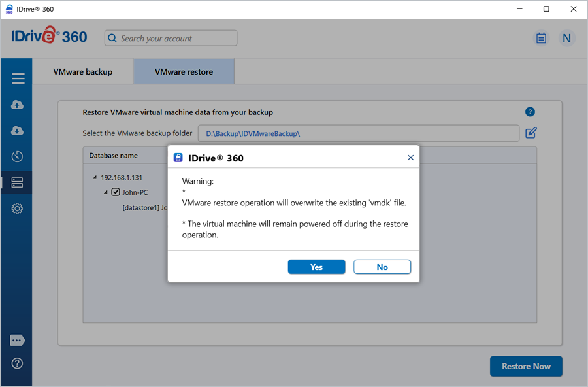Click No to cancel the restore
Viewport: 588px width, 387px height.
382,267
